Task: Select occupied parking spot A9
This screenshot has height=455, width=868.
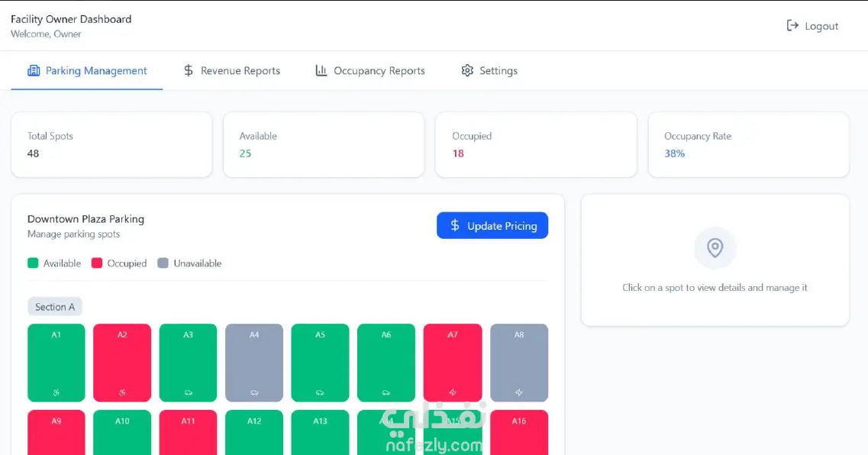Action: click(x=56, y=432)
